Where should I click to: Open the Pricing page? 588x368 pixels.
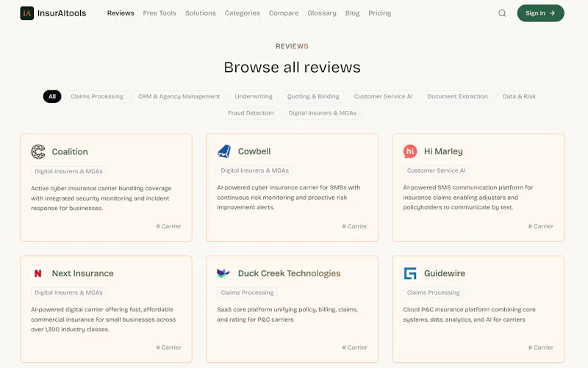(379, 13)
